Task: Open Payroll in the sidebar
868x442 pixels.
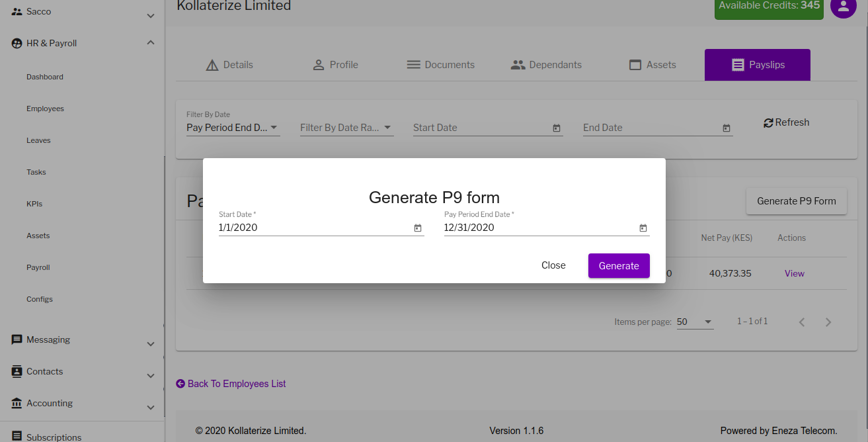Action: click(x=38, y=267)
